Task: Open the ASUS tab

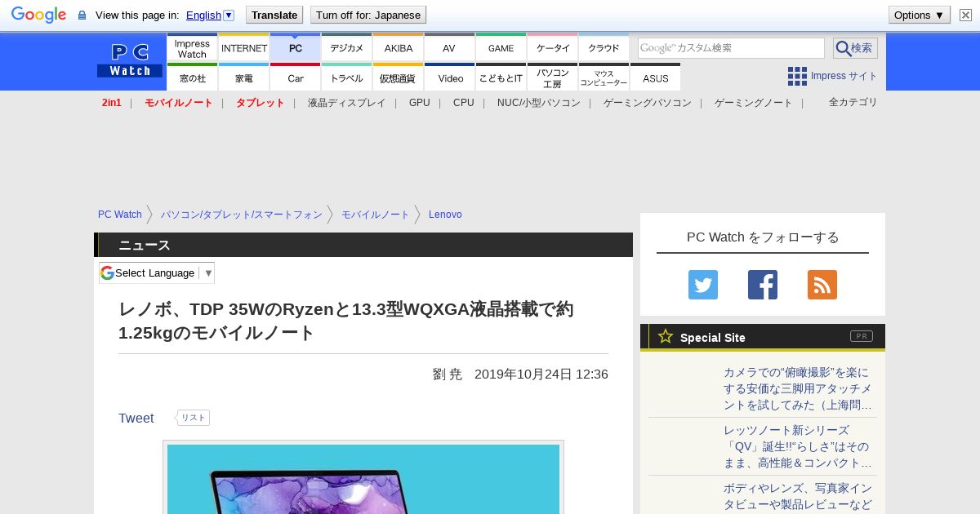Action: 655,78
